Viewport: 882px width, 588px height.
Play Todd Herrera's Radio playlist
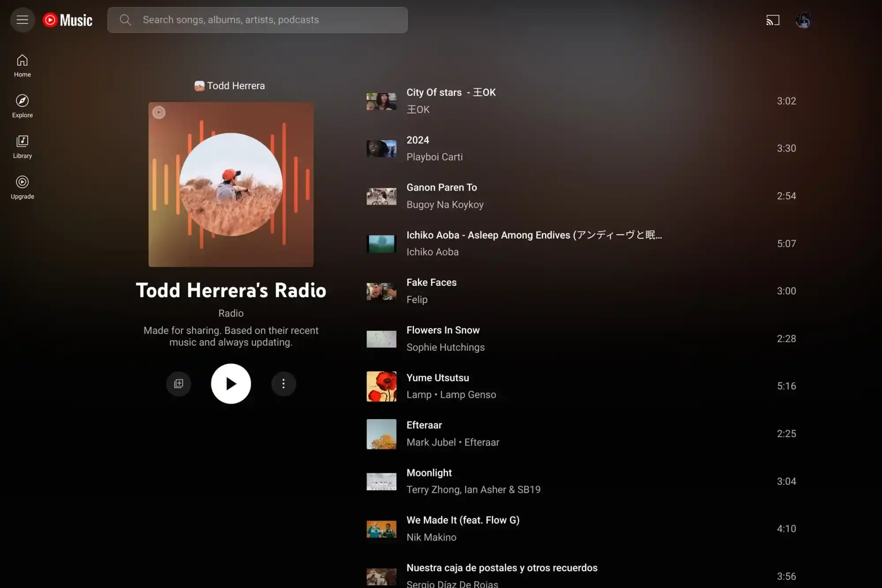[231, 383]
